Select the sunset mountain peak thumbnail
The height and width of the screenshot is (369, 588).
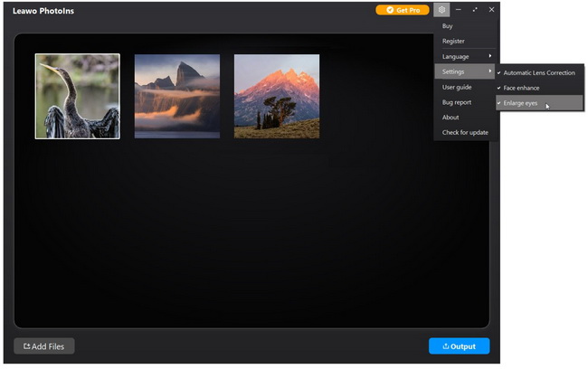277,96
